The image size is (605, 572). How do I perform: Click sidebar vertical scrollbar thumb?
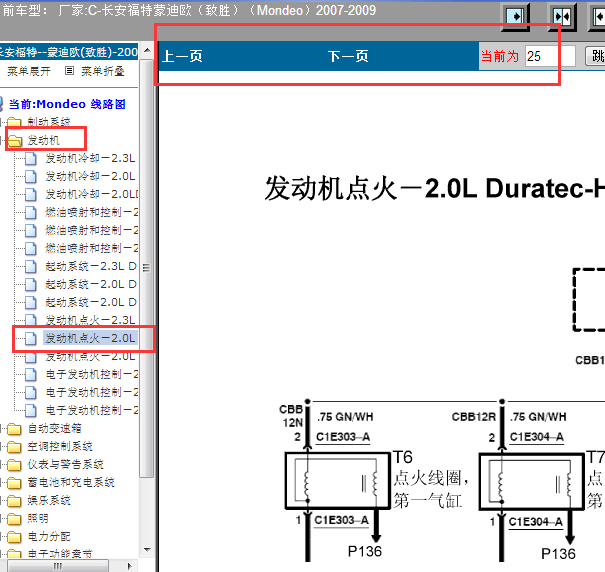tap(147, 267)
